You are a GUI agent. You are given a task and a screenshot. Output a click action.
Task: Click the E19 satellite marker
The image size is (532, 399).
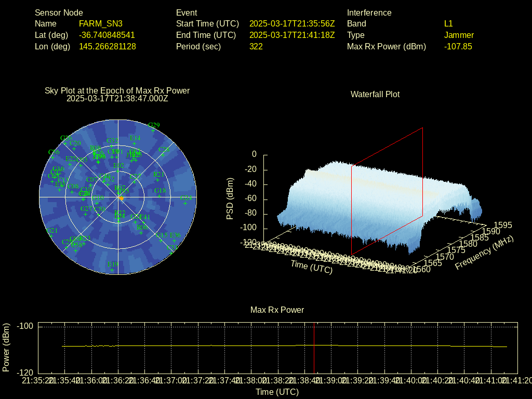coord(112,269)
